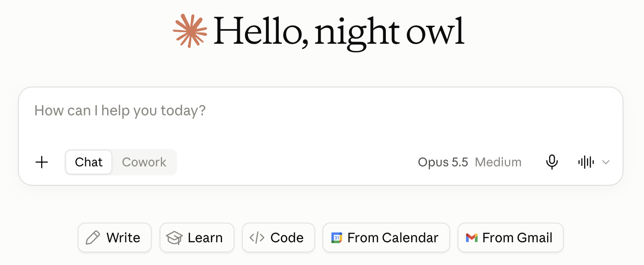Click the microphone dictation icon
This screenshot has height=265, width=644.
(x=552, y=162)
